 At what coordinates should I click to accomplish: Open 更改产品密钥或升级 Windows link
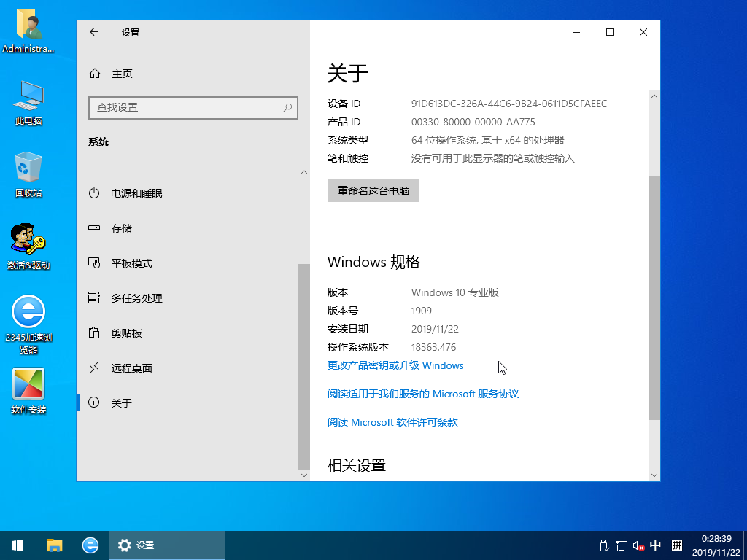pyautogui.click(x=395, y=365)
